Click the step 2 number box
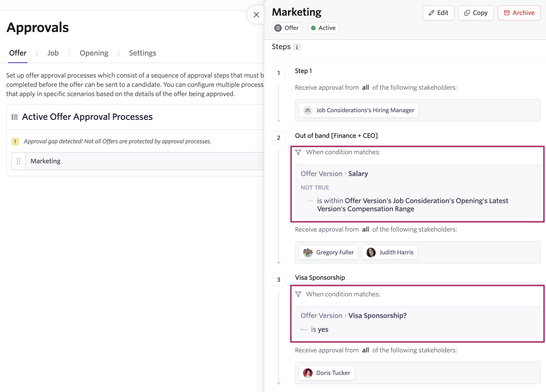The width and height of the screenshot is (546, 392). tap(278, 138)
